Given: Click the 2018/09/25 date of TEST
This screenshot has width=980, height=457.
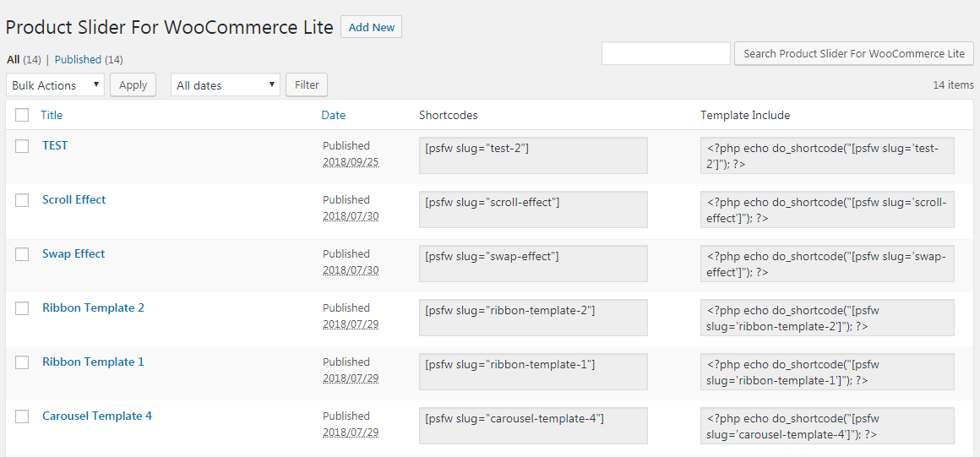Looking at the screenshot, I should tap(351, 162).
